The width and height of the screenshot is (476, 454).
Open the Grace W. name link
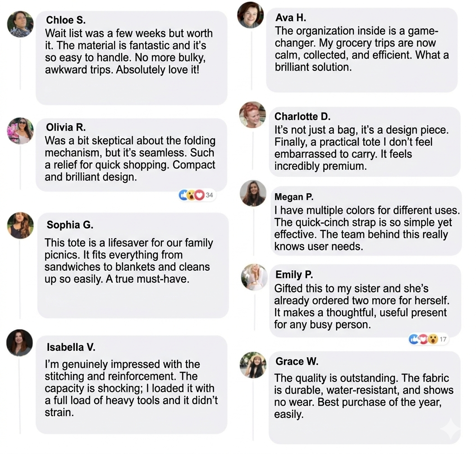pos(297,361)
